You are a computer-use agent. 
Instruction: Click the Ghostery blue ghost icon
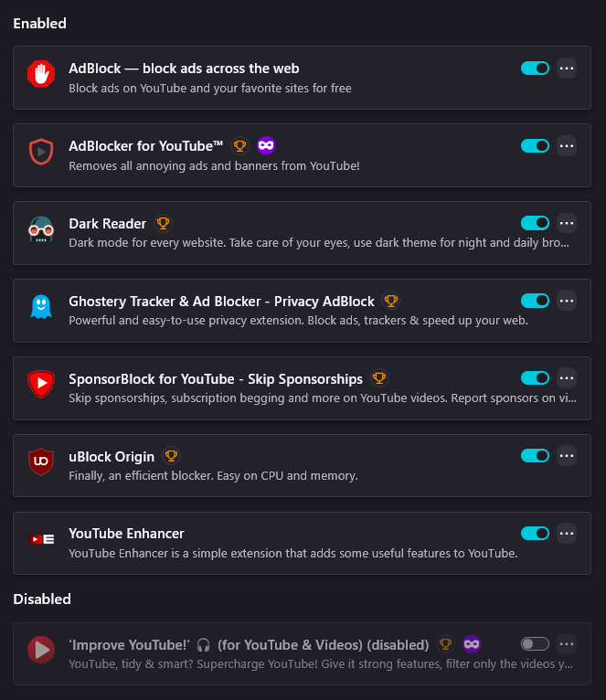(41, 307)
